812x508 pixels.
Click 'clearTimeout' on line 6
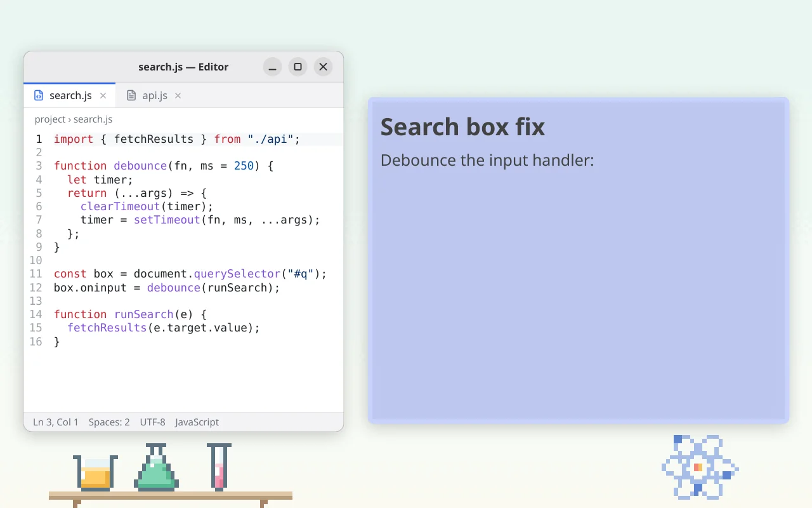coord(121,206)
